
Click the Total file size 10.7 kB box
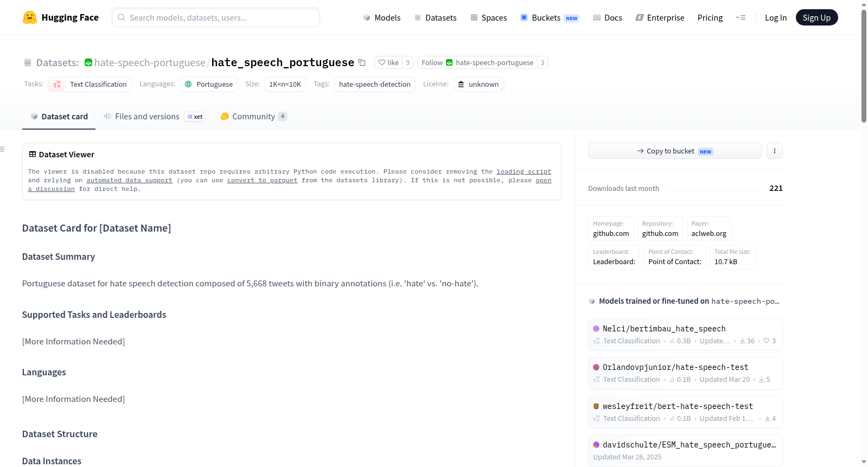(732, 257)
